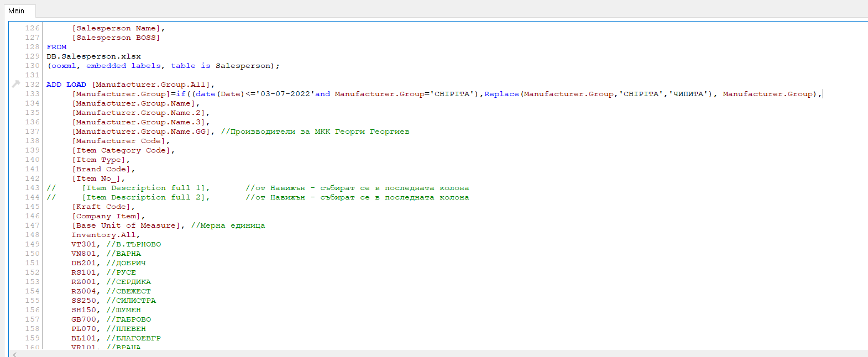The width and height of the screenshot is (868, 357).
Task: Click BL101 field on line 159
Action: coord(83,338)
